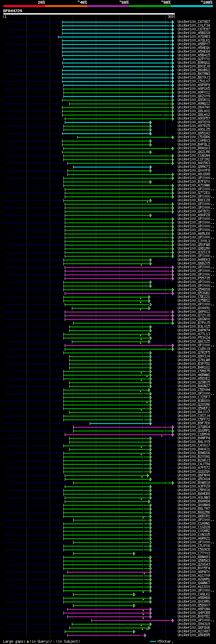Select the UniRef100_A8PWT0 label

194,572
